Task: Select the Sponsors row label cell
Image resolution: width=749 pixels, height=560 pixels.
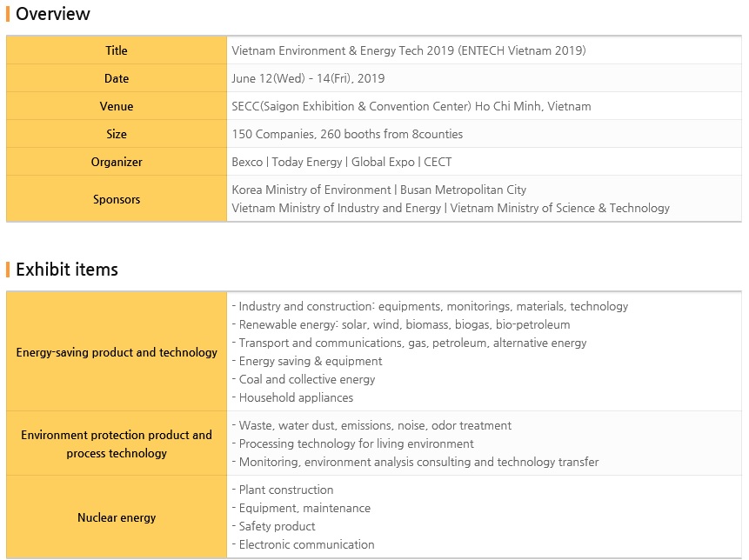Action: (x=117, y=199)
